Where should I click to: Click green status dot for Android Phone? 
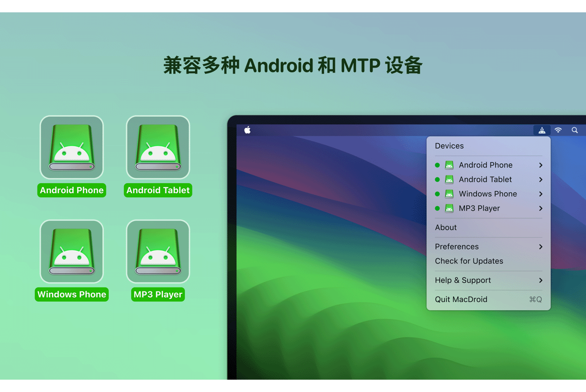click(x=437, y=165)
